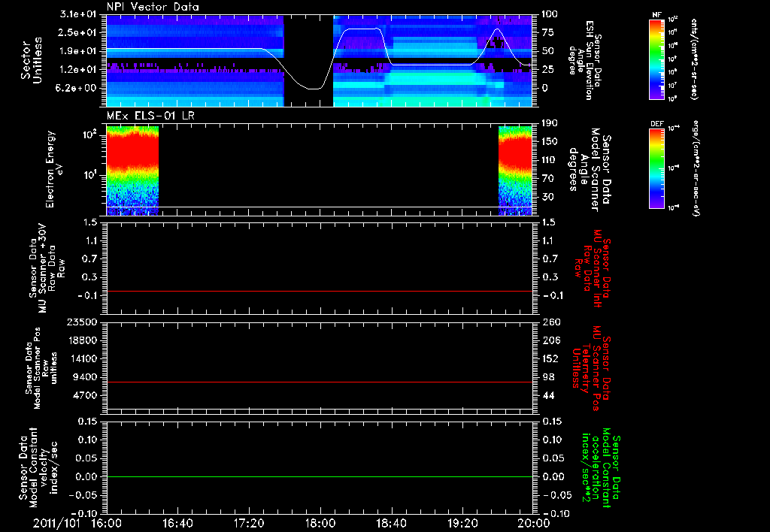Click the NF flux color bar
Viewport: 770px width, 532px height.
tap(657, 59)
